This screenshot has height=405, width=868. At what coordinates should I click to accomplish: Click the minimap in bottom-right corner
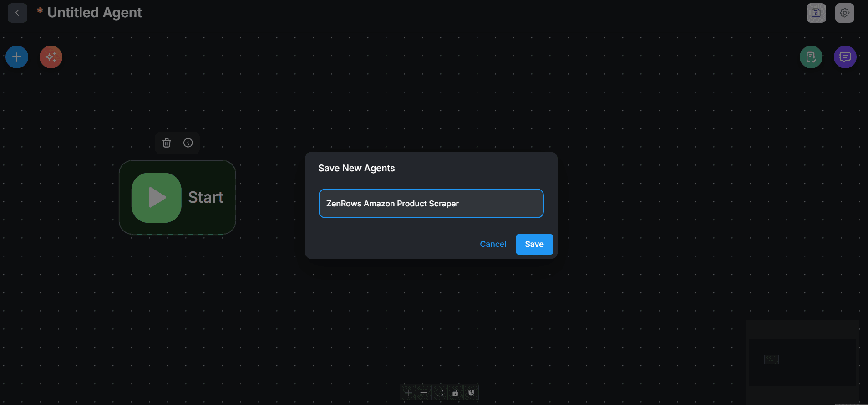802,363
